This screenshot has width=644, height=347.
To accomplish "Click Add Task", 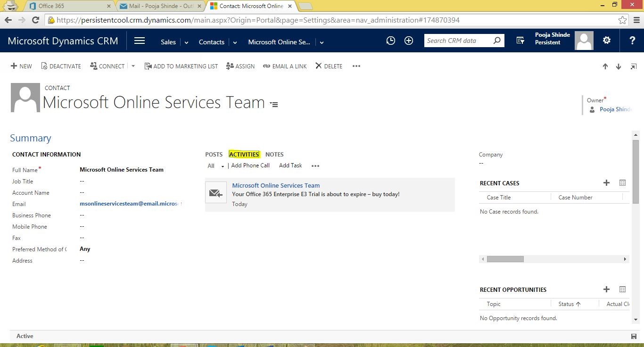I will 290,165.
